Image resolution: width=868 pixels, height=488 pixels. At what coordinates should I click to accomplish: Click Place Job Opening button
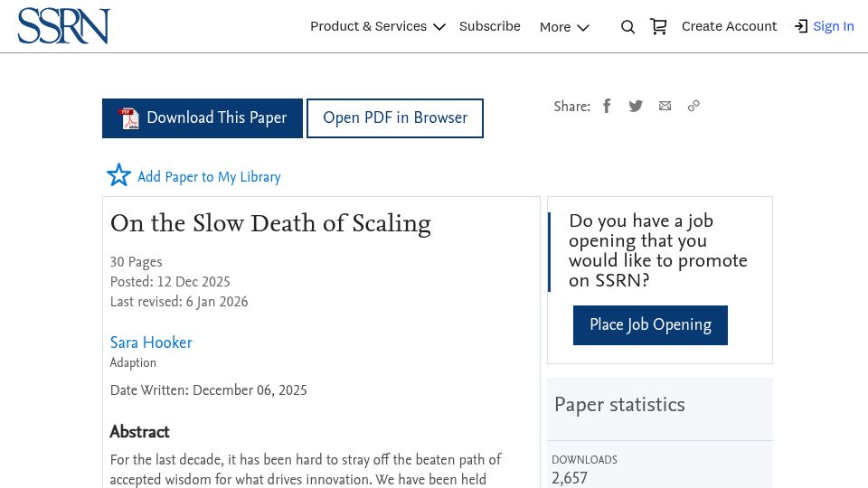[x=650, y=325]
